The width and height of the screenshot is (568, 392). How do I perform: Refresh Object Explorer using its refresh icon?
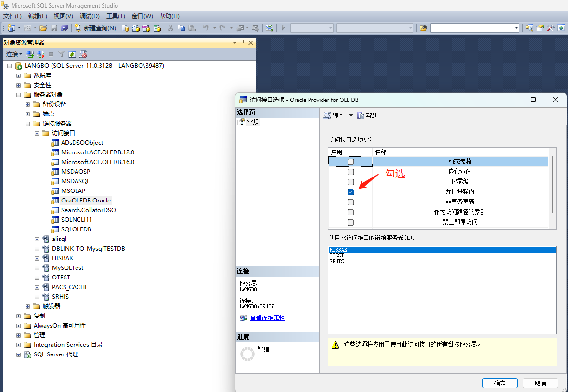tap(72, 54)
